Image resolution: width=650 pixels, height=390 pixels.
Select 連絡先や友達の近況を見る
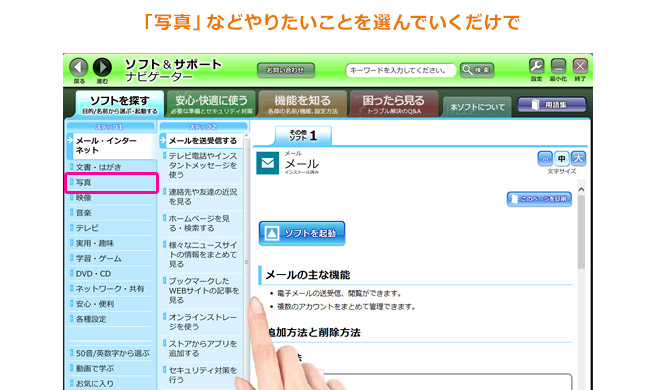pyautogui.click(x=201, y=197)
